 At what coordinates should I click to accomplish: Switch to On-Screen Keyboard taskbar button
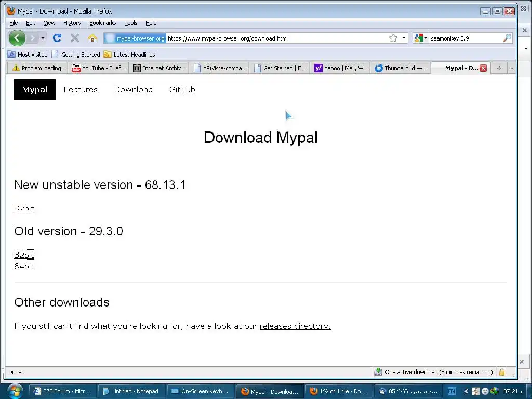coord(200,391)
